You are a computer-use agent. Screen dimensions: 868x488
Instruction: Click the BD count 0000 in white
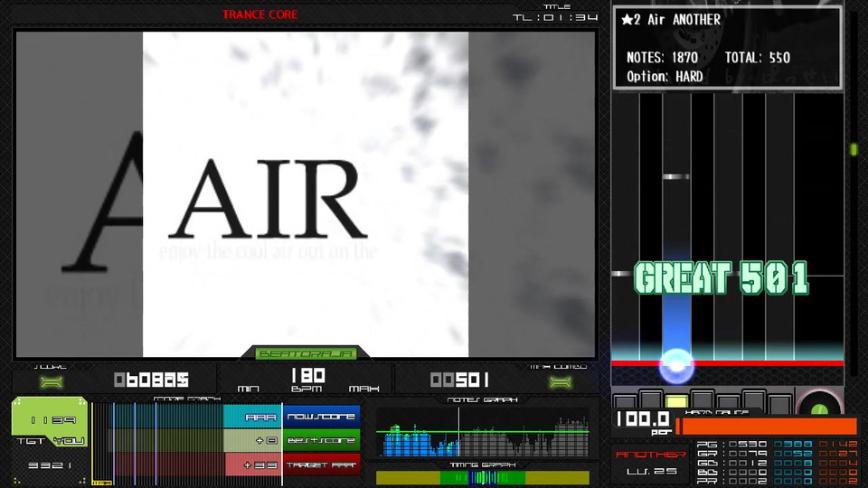[748, 473]
